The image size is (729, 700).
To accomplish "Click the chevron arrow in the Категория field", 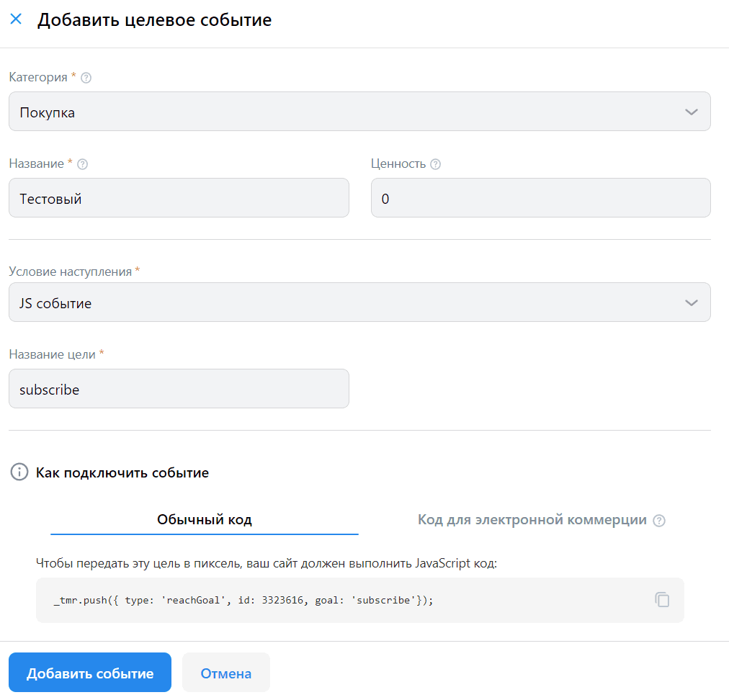I will 691,112.
